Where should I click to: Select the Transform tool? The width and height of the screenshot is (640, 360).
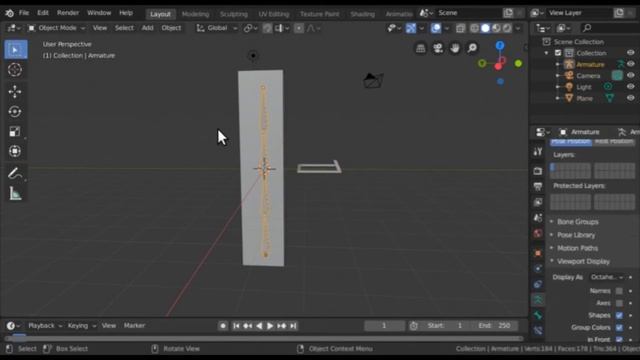pyautogui.click(x=15, y=151)
